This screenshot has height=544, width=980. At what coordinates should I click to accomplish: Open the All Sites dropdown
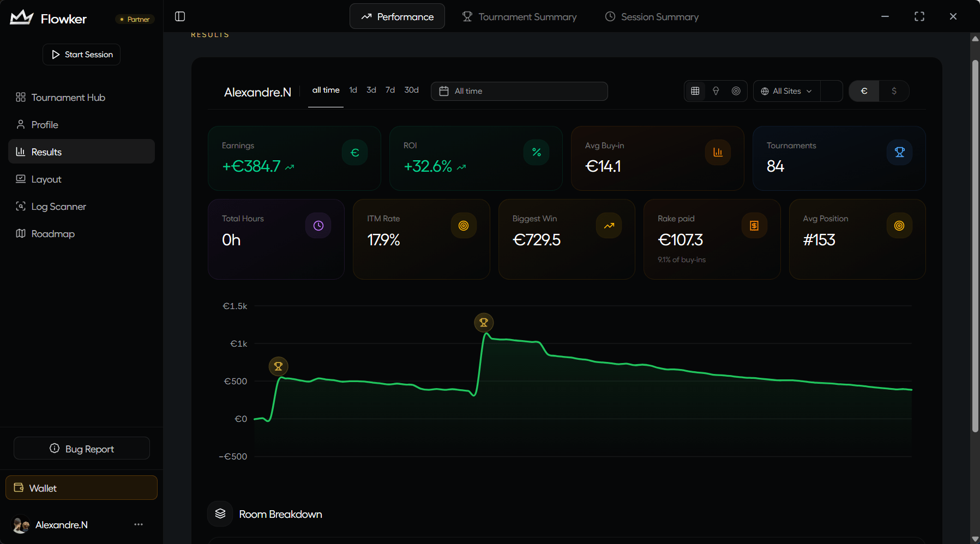coord(786,91)
